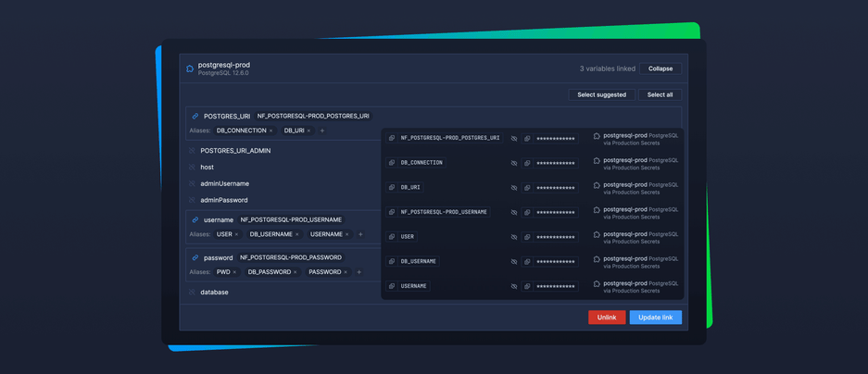Click the addon icon in USER row
868x374 pixels.
coord(597,234)
